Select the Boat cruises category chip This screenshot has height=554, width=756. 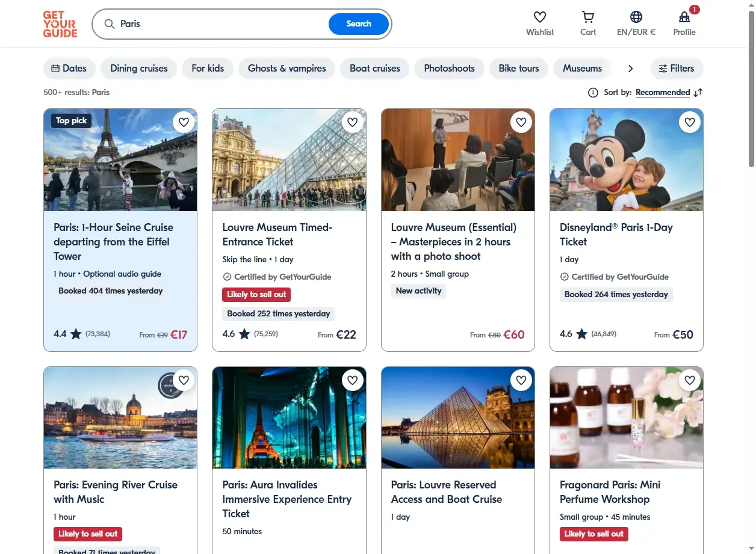[x=375, y=69]
